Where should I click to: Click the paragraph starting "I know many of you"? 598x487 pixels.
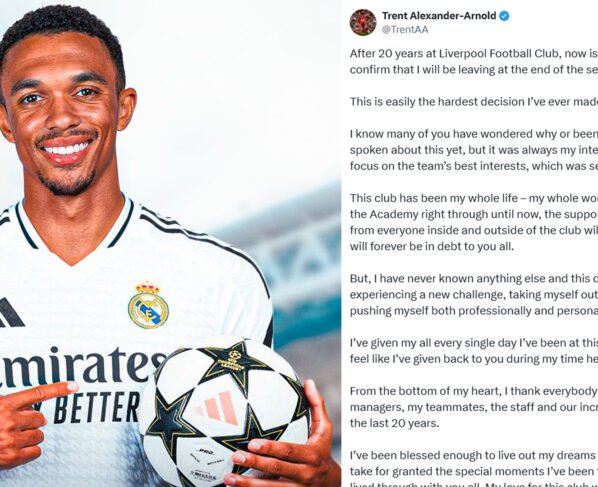click(474, 150)
